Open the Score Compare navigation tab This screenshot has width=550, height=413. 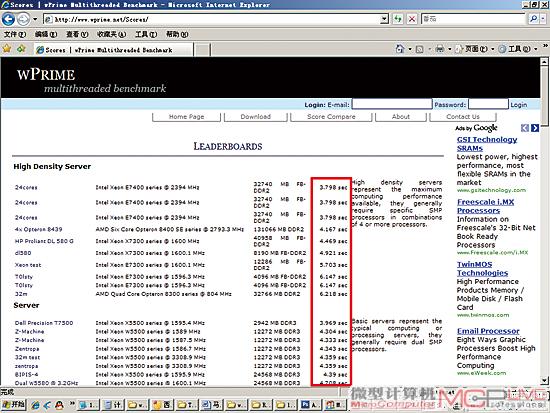(331, 117)
